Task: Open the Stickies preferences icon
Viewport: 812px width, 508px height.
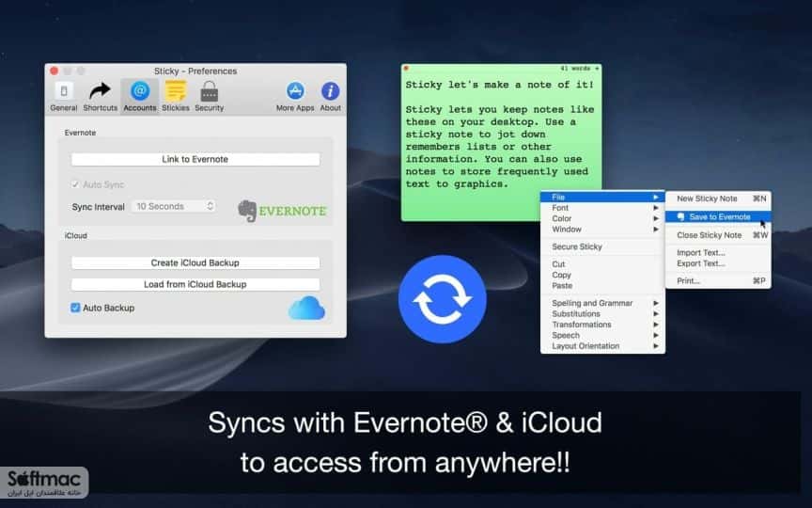Action: click(176, 91)
